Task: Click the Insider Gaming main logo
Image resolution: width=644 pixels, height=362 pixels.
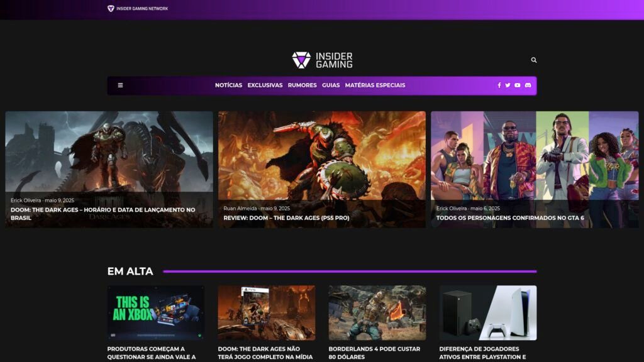Action: 322,60
